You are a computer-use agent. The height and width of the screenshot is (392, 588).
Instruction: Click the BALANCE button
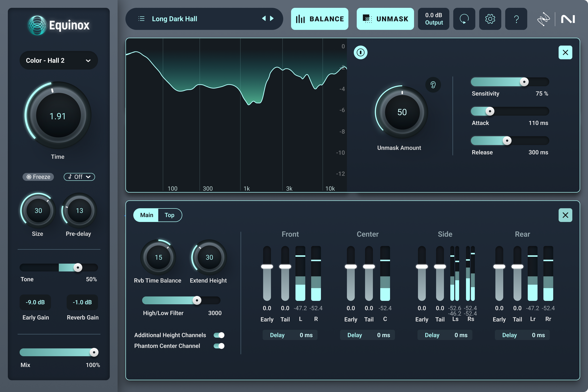point(319,19)
